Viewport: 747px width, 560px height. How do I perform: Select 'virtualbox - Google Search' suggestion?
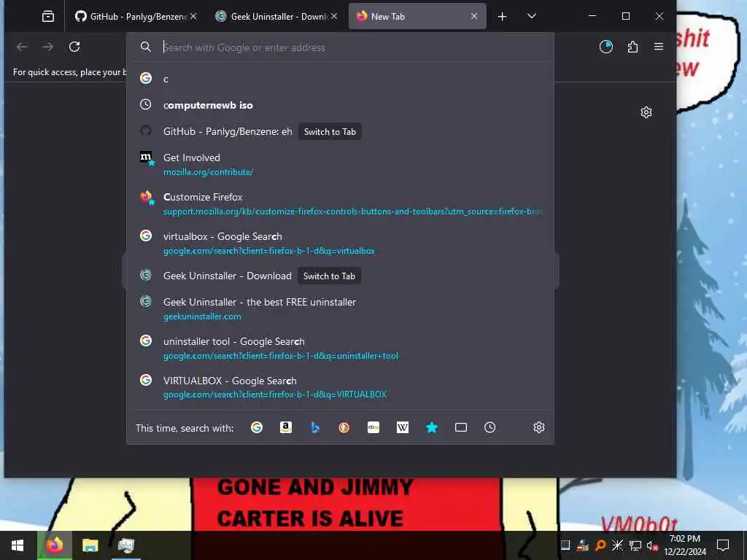click(222, 236)
